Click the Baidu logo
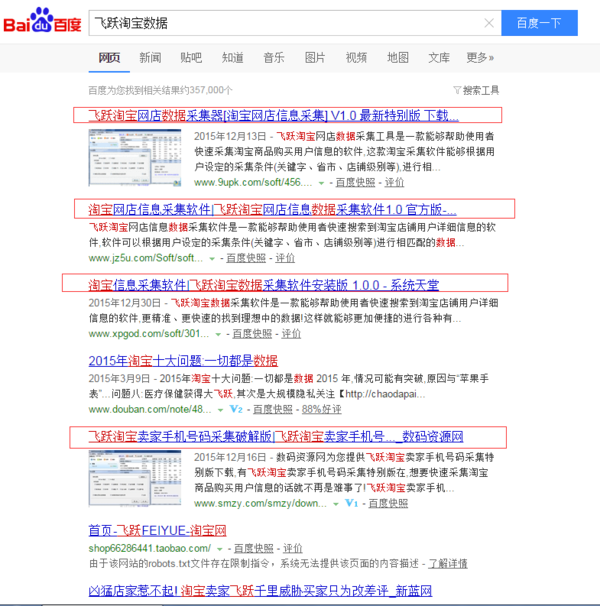This screenshot has width=600, height=606. pos(42,20)
